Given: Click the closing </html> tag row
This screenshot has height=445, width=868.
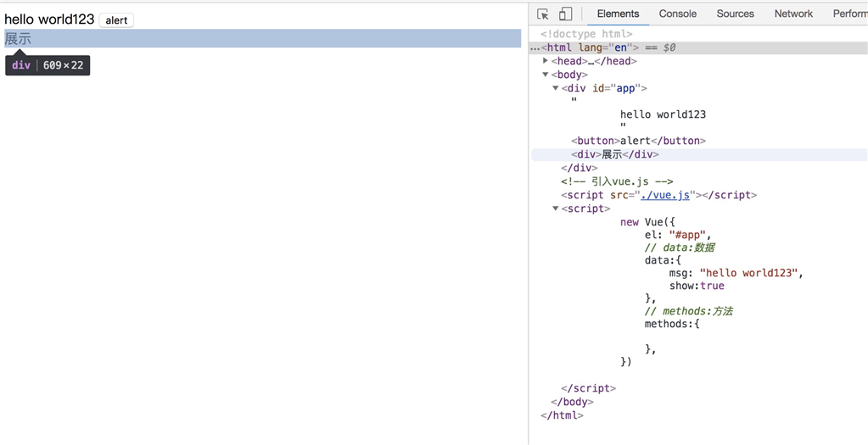Looking at the screenshot, I should click(562, 415).
